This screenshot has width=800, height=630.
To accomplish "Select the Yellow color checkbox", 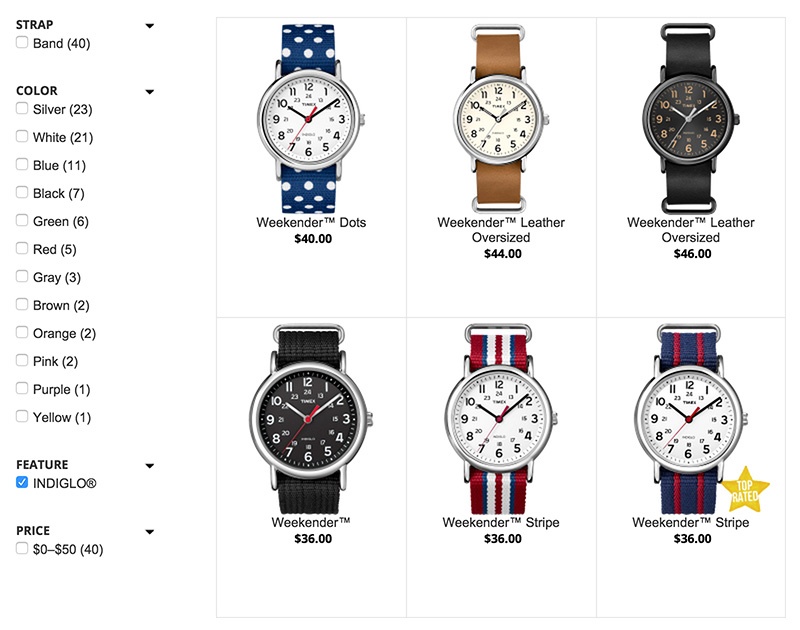I will click(22, 416).
